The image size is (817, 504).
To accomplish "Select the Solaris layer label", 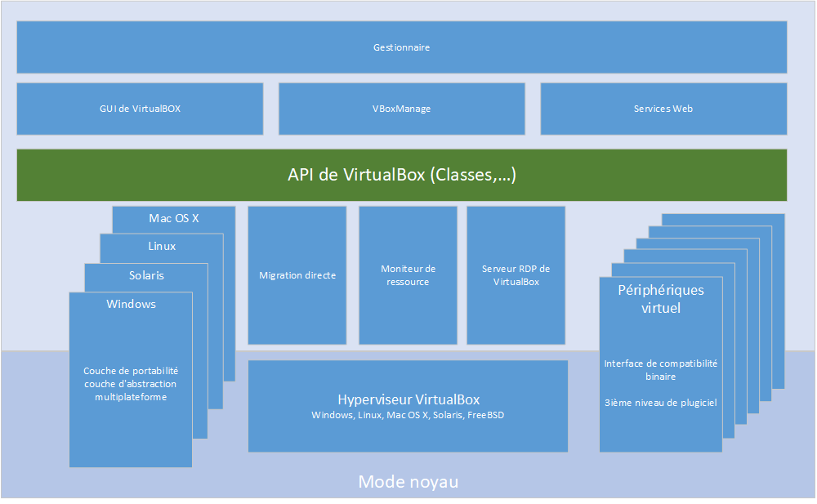I will (146, 275).
